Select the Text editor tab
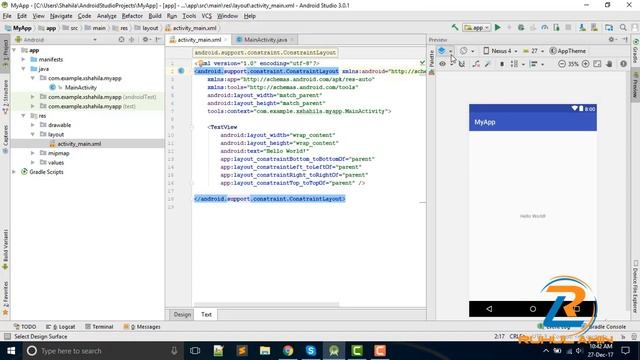This screenshot has height=360, width=640. (206, 314)
